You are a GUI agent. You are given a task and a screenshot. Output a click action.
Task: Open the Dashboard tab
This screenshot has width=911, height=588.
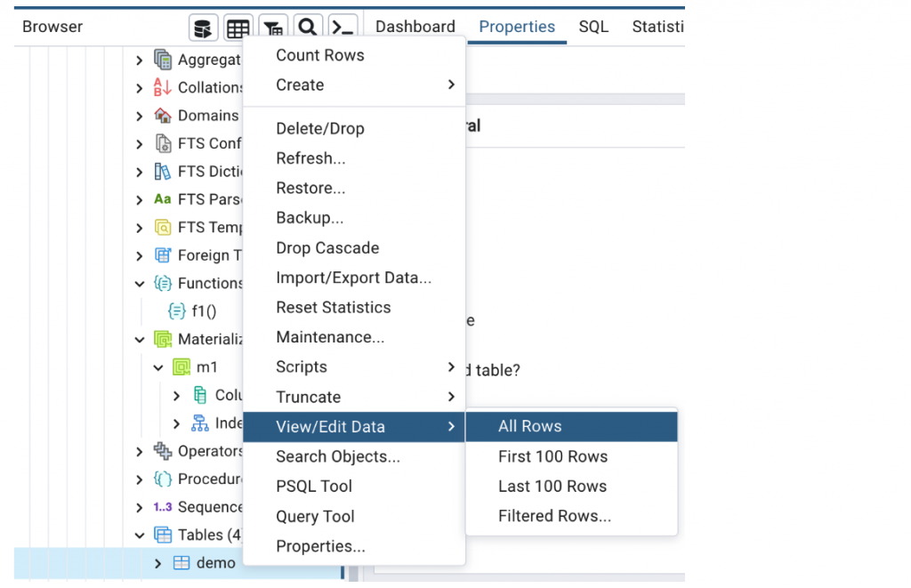pos(415,27)
